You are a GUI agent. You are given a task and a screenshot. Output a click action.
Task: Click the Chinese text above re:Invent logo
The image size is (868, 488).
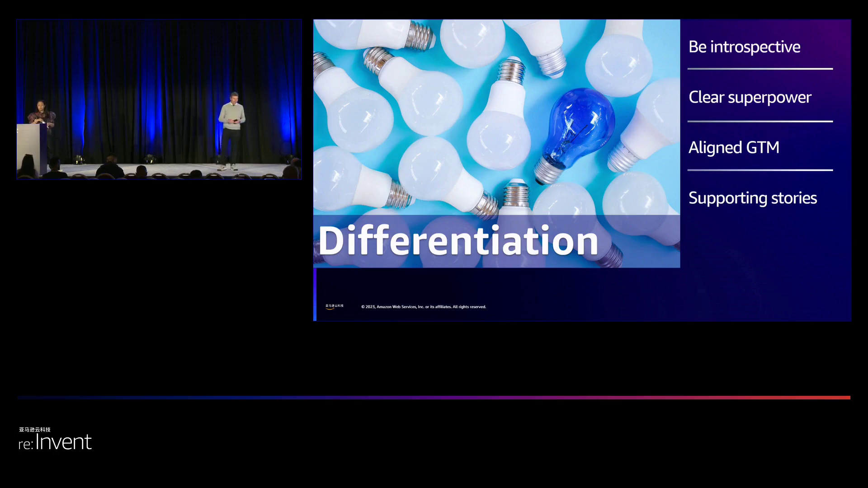(35, 430)
